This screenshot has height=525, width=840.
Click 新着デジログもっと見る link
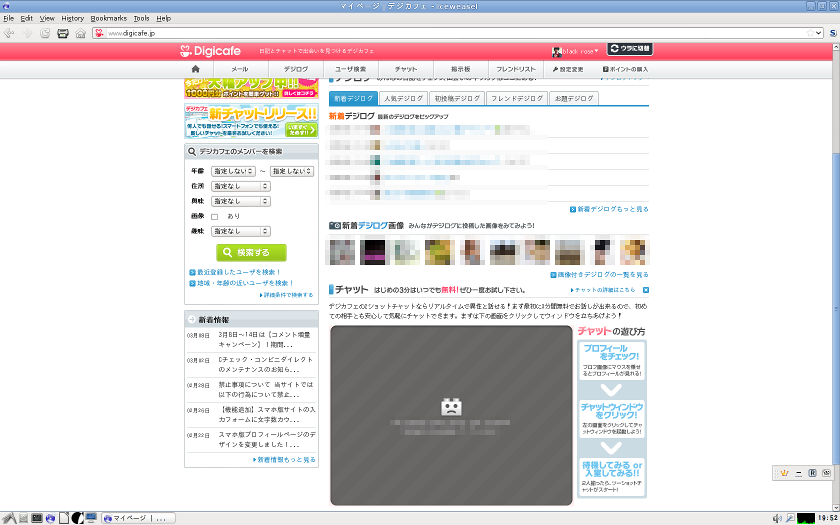611,210
